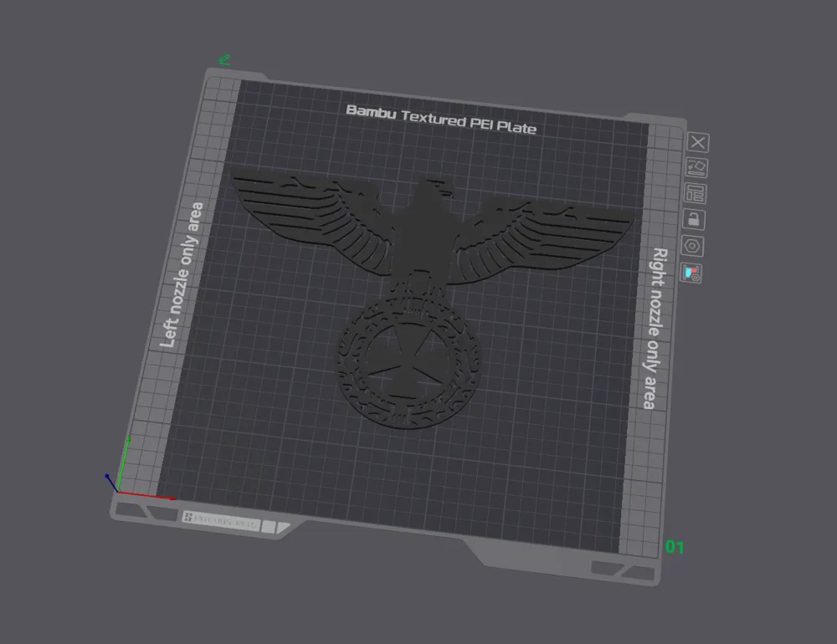The image size is (837, 644).
Task: Toggle the plate lock
Action: (x=696, y=221)
